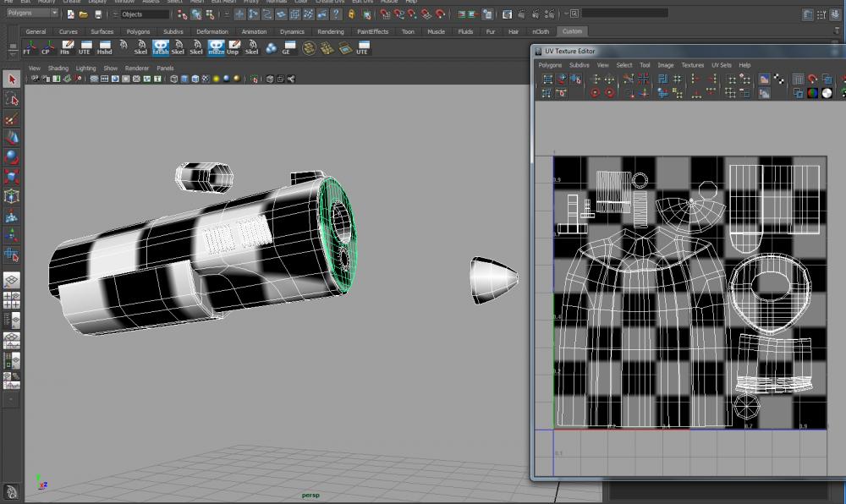846x504 pixels.
Task: Click the fatah shelf icon
Action: [x=160, y=47]
